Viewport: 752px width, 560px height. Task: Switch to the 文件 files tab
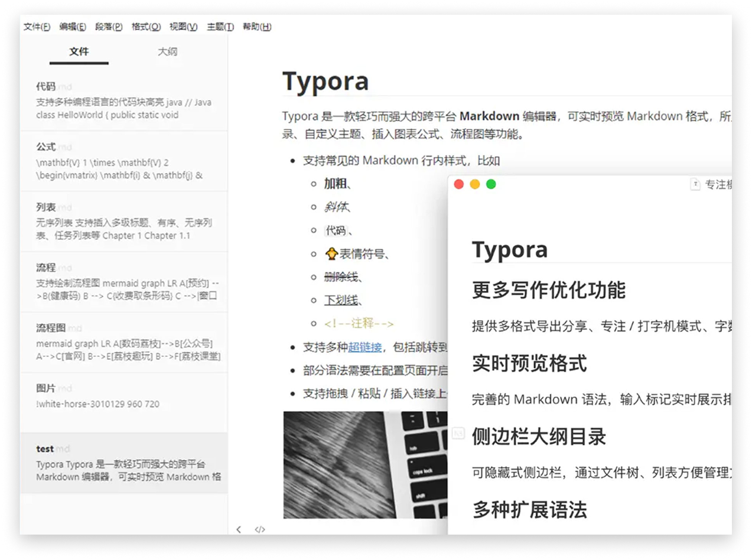79,52
